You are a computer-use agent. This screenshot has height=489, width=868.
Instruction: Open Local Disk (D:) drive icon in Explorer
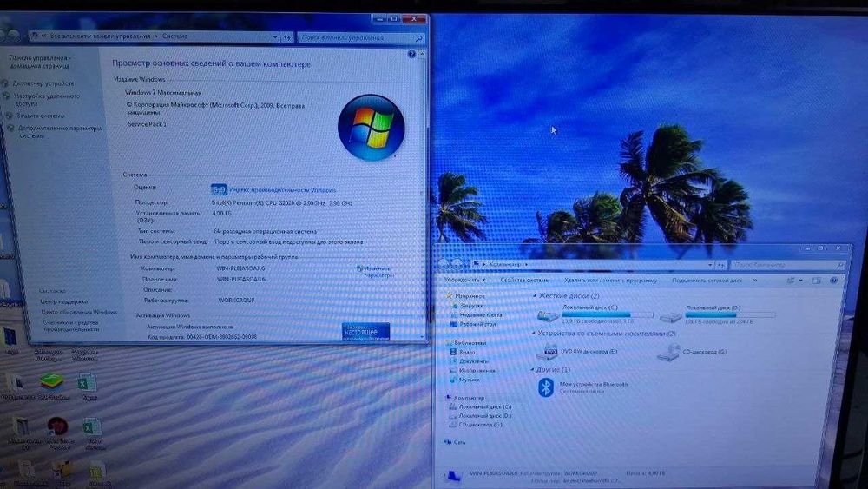pyautogui.click(x=670, y=317)
